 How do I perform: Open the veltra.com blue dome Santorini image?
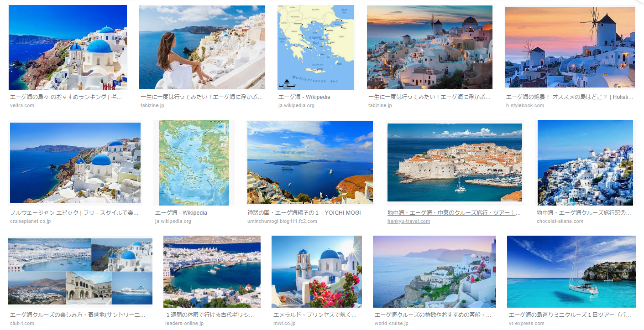tap(68, 47)
